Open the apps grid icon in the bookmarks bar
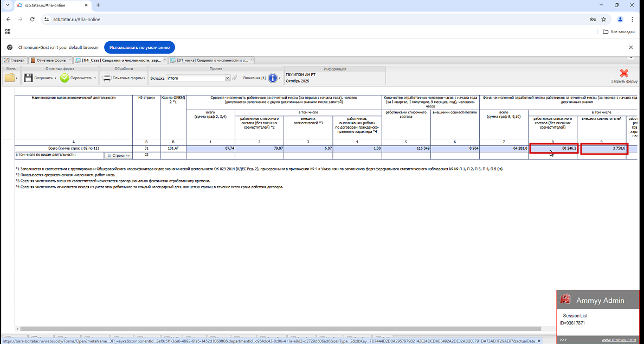 (x=8, y=31)
